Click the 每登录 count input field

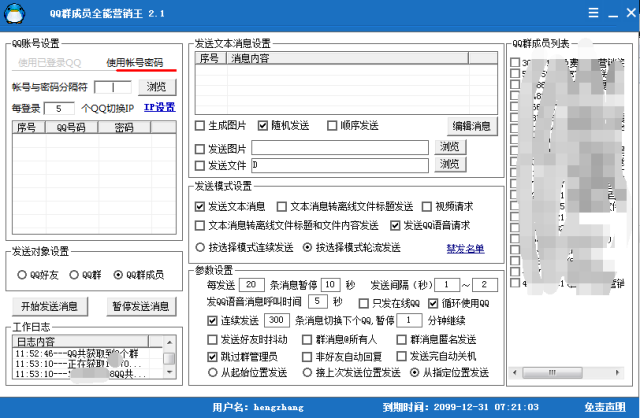tap(59, 108)
